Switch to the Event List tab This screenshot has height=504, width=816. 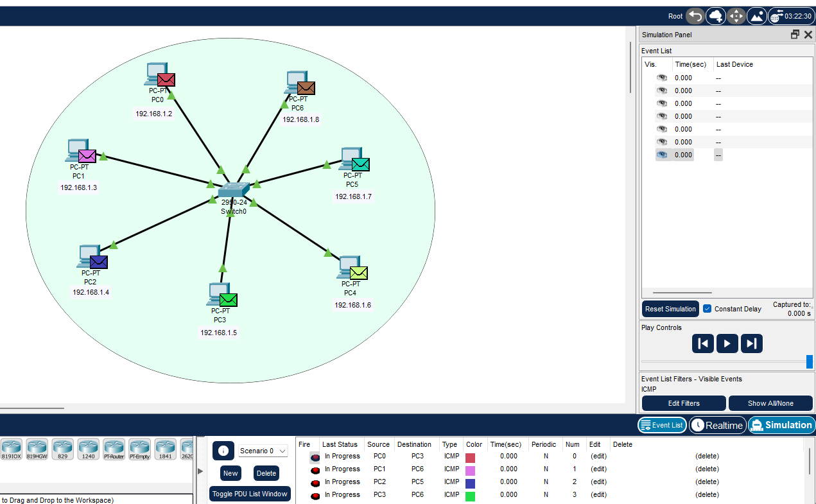[662, 425]
